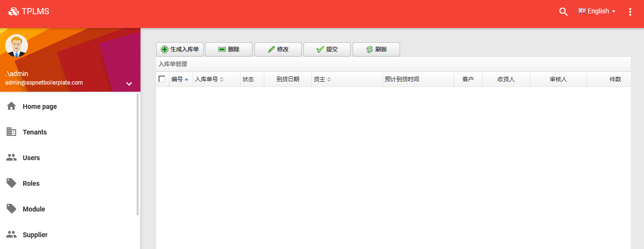Click the Roles tag icon
644x249 pixels.
point(11,183)
